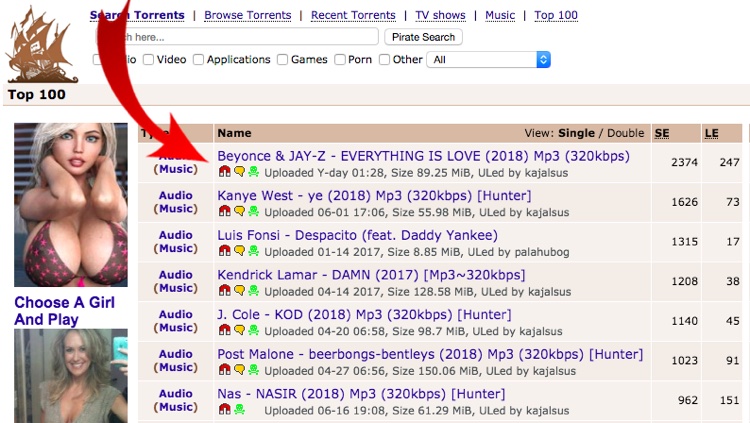Click green skull icon for J. Cole KOD

(x=254, y=330)
